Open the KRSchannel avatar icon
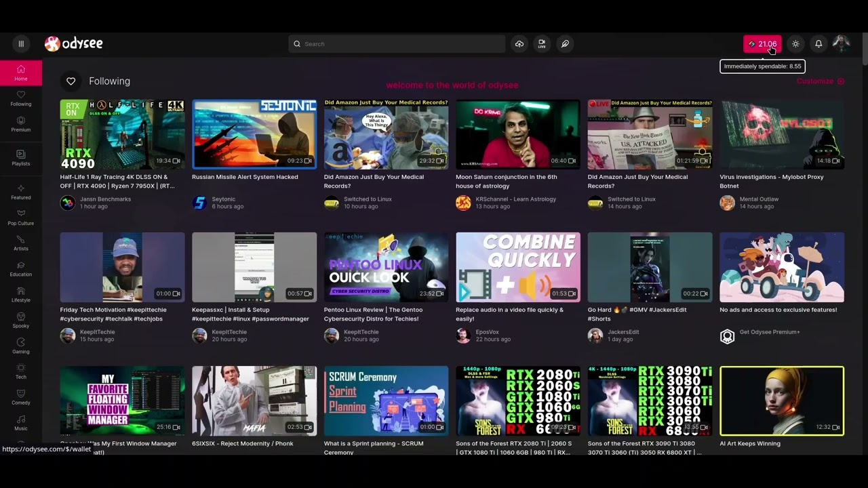868x488 pixels. pyautogui.click(x=463, y=203)
